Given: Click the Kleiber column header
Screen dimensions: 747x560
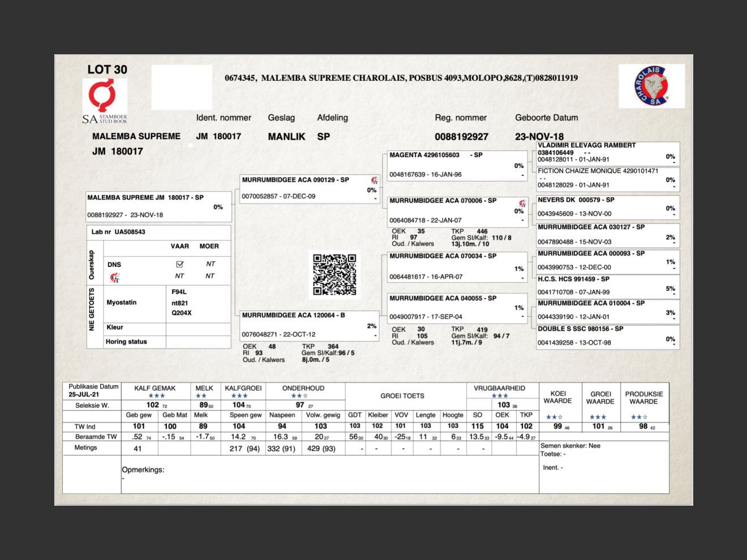Looking at the screenshot, I should [x=378, y=415].
